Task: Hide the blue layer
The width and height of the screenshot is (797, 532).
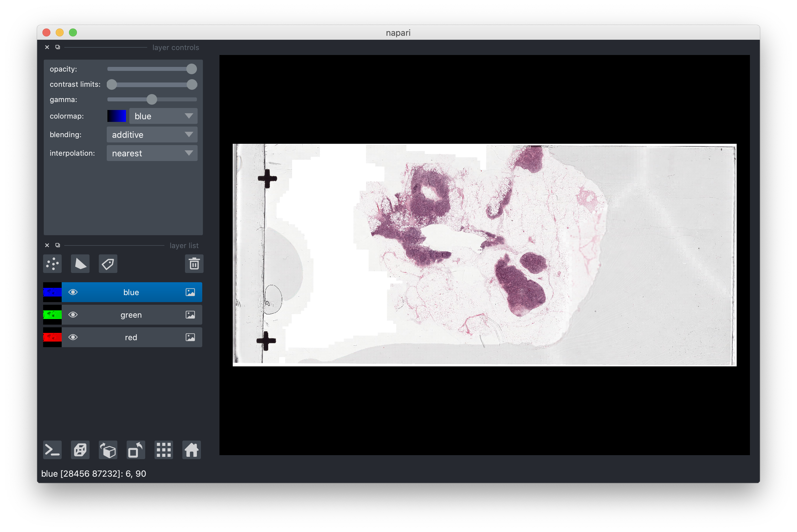Action: 73,293
